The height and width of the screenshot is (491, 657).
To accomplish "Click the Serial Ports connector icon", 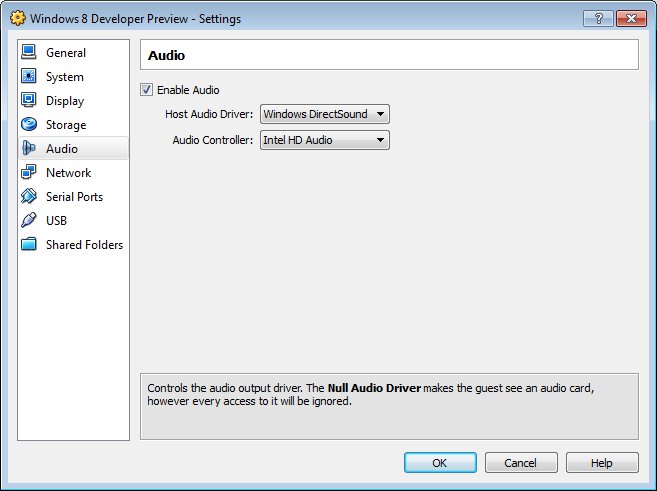I will (28, 196).
